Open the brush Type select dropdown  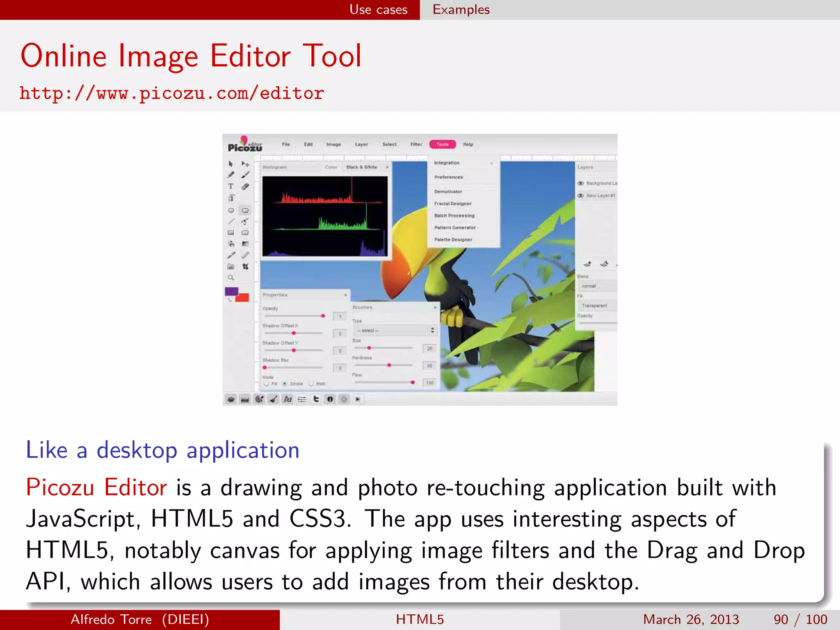point(395,330)
